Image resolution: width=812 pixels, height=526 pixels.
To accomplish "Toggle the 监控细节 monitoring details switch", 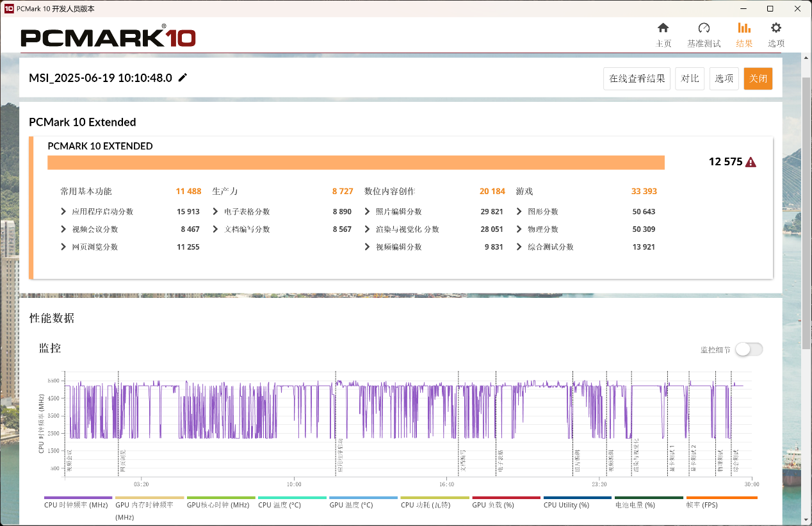I will click(x=749, y=349).
